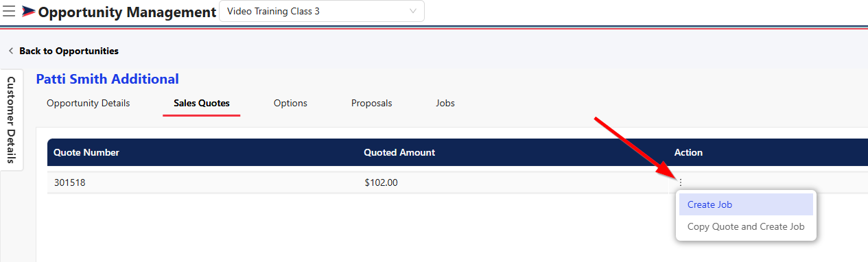Open the Options tab
Viewport: 868px width, 262px height.
click(x=290, y=104)
